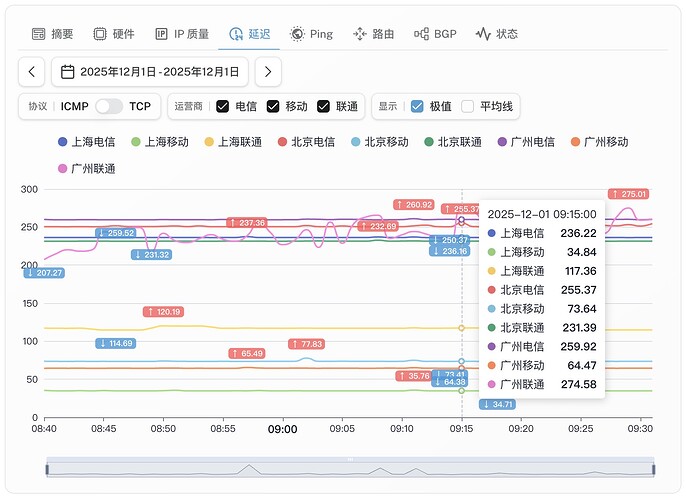Click the 231.32 low marker
Image resolution: width=686 pixels, height=500 pixels.
pyautogui.click(x=151, y=255)
